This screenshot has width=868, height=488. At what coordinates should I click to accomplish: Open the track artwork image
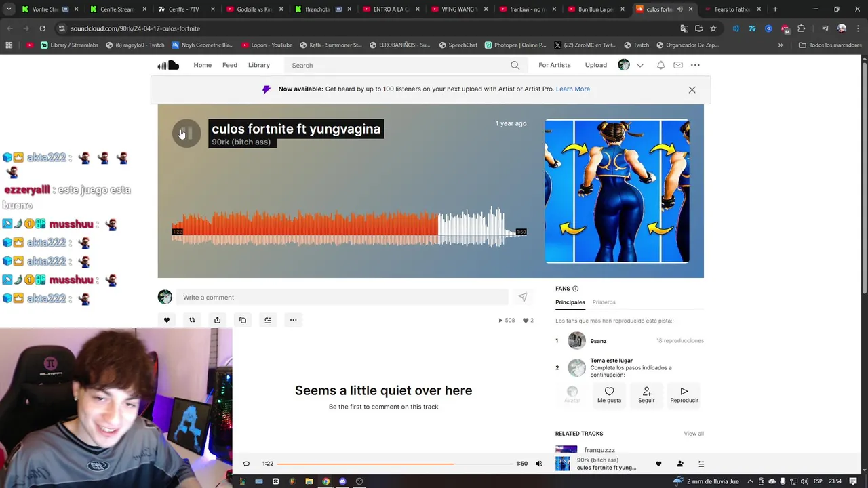point(617,191)
